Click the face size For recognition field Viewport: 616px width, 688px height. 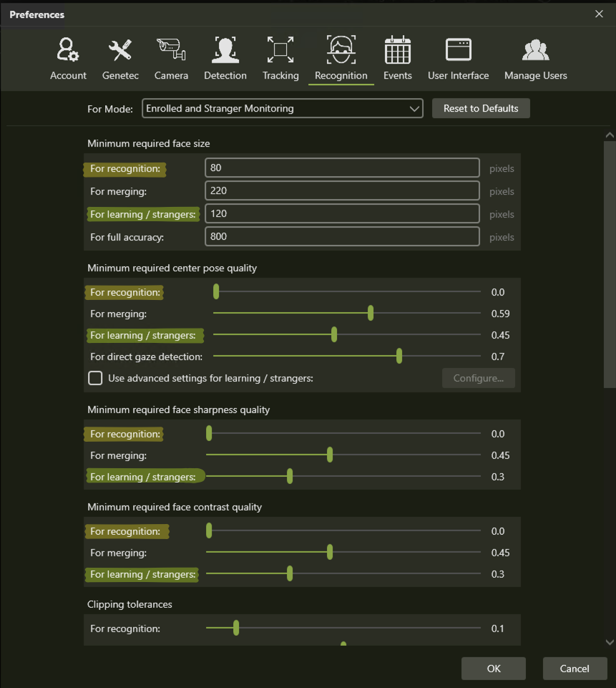click(342, 168)
